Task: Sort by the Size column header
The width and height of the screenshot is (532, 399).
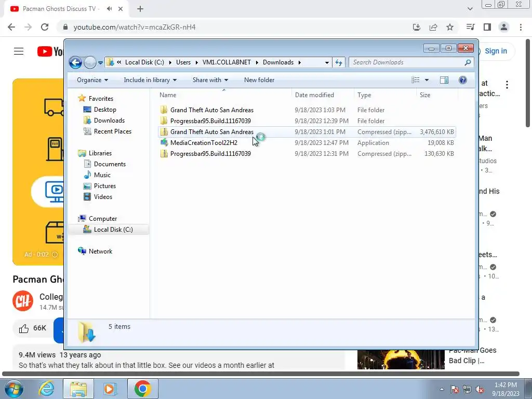Action: point(437,95)
